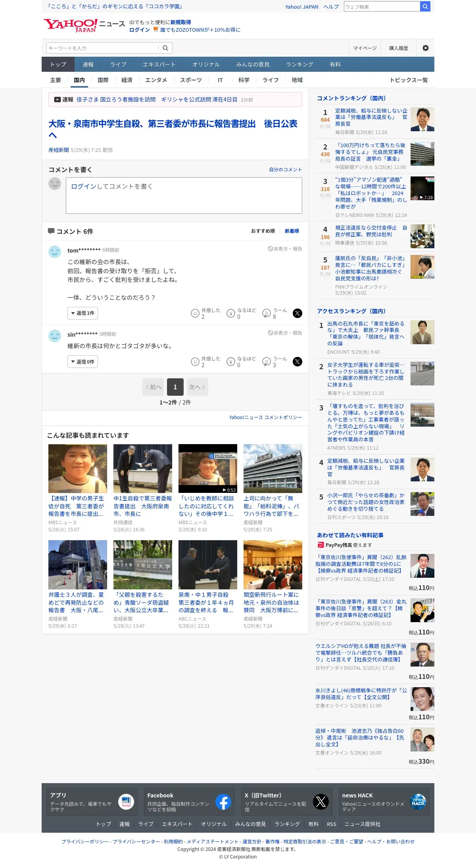Open the 大阪公立大学 sign thumbnail article
This screenshot has height=868, width=476.
[143, 565]
